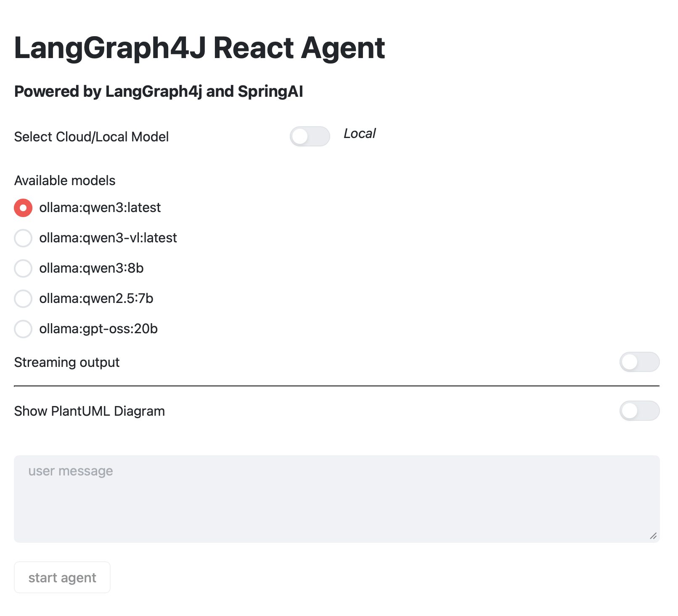Image resolution: width=678 pixels, height=616 pixels.
Task: Pick the ollama:qwen2.5:7b model
Action: pos(23,299)
